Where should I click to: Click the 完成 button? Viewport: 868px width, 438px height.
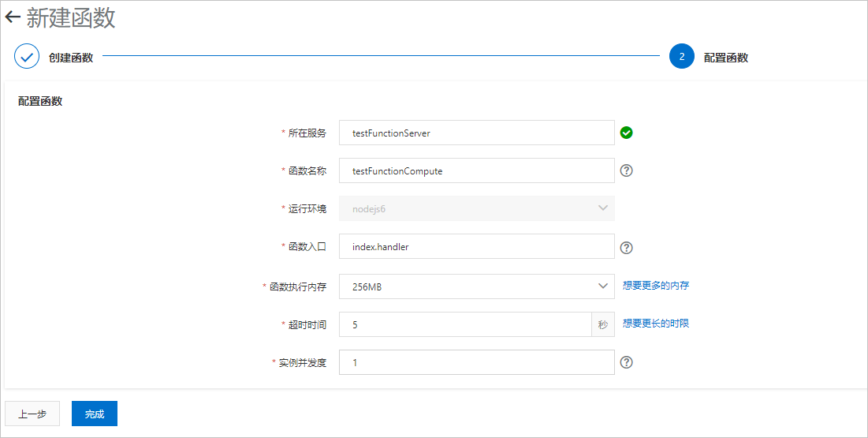[95, 414]
